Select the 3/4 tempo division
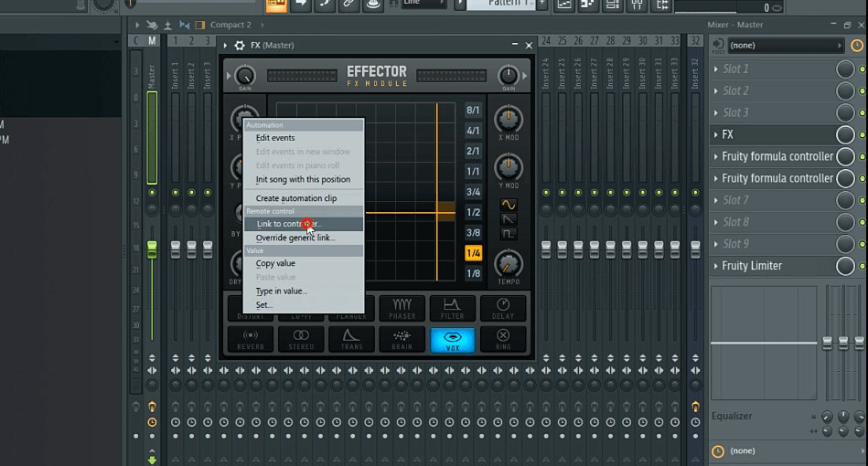 [x=473, y=192]
